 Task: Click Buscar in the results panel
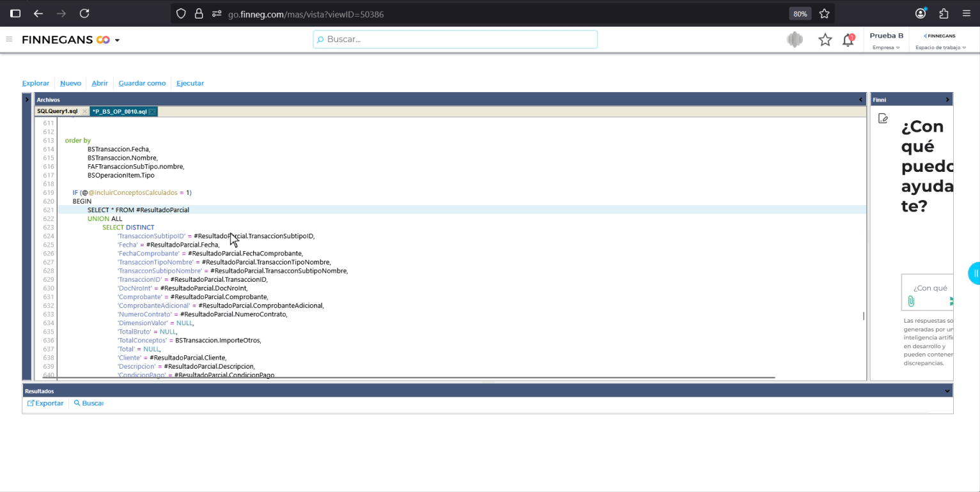point(88,403)
